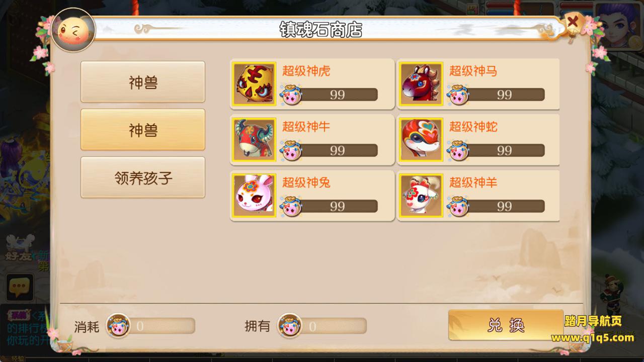Screen dimensions: 644x362
Task: Select the 超级神马 horse portrait icon
Action: (421, 83)
